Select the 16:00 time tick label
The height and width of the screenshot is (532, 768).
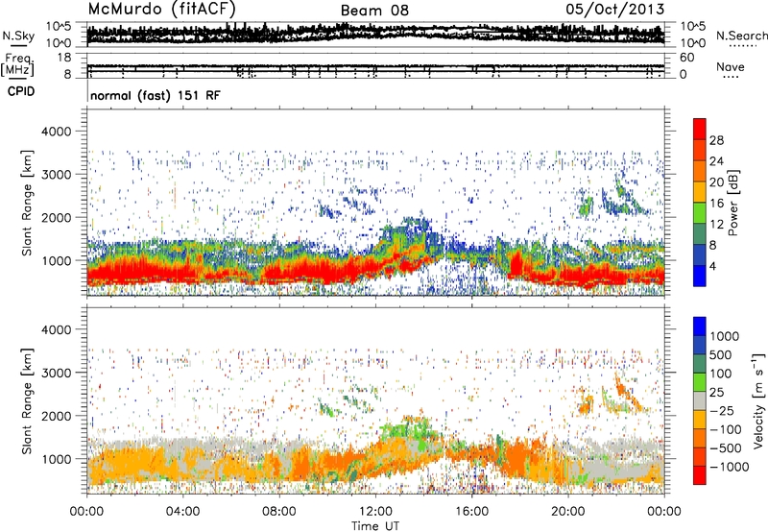pos(471,512)
